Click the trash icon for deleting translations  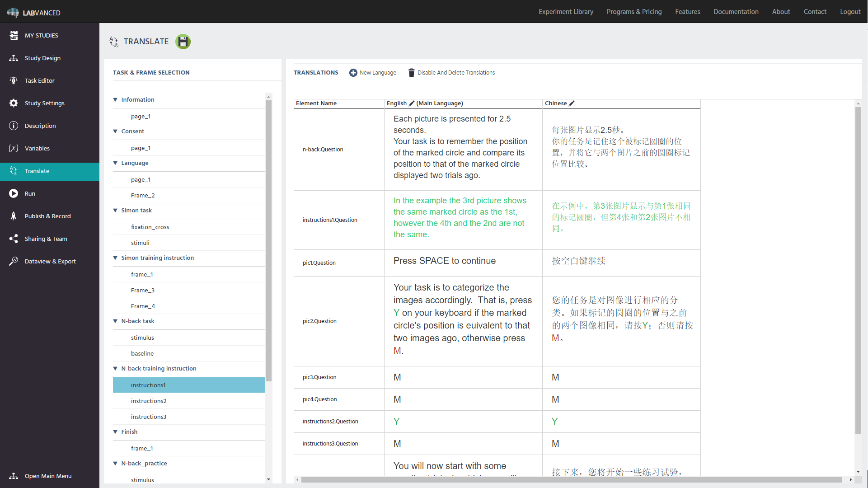pos(411,73)
